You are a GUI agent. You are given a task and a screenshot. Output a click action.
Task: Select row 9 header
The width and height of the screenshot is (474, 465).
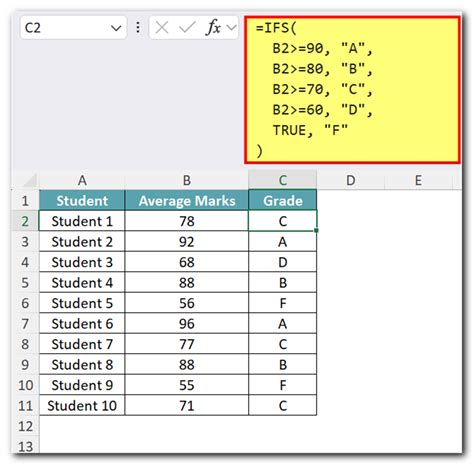click(25, 365)
